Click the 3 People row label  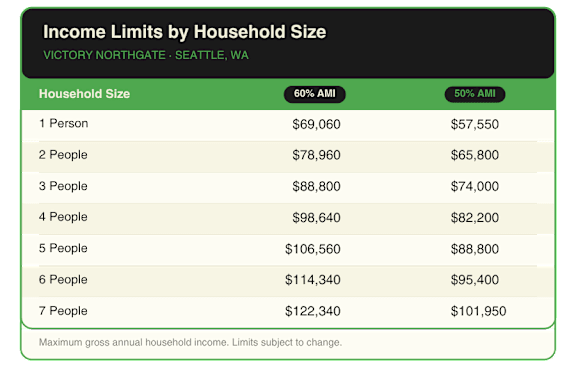pos(63,186)
